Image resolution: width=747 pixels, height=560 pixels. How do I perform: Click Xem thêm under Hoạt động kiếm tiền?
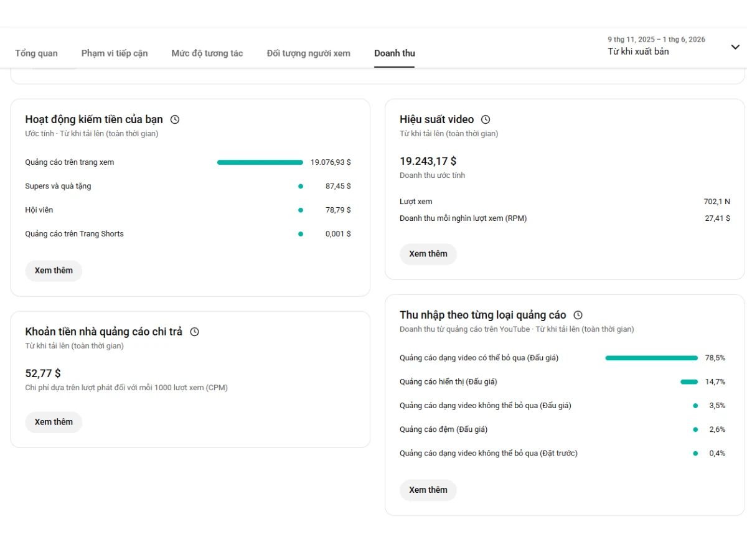click(54, 271)
